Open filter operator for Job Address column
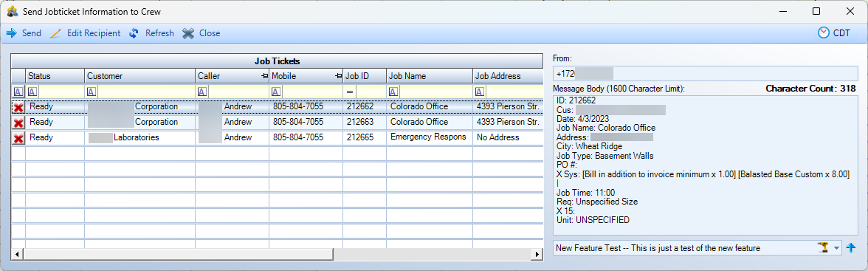This screenshot has height=271, width=868. [480, 92]
